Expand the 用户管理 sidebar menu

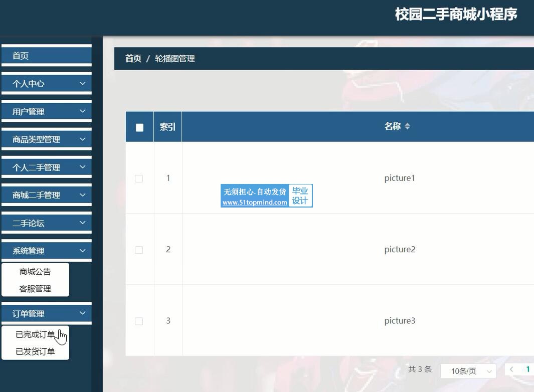pos(46,112)
